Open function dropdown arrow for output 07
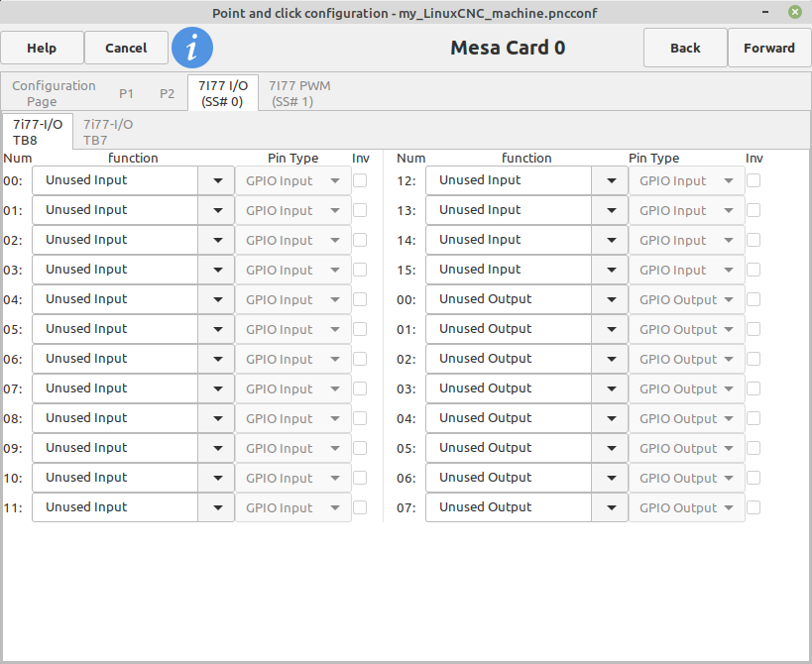 [x=611, y=507]
